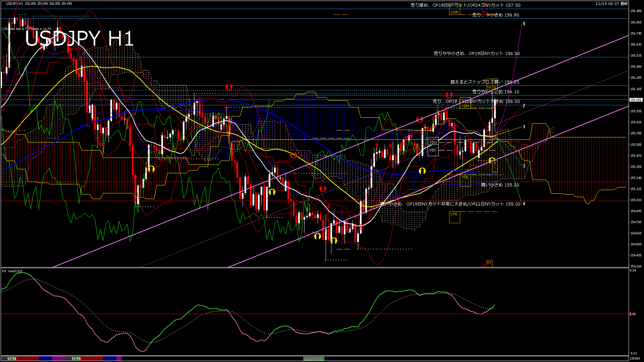The image size is (644, 362).
Task: Click wave projection label number 5
Action: click(524, 24)
